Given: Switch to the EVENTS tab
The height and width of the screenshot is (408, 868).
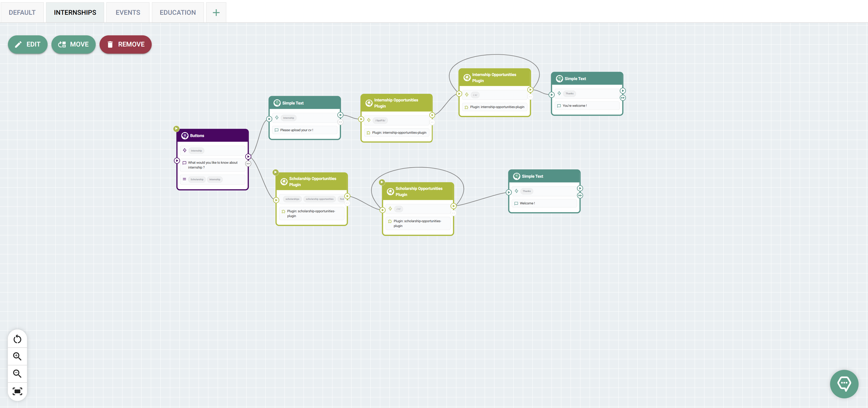Looking at the screenshot, I should 128,12.
